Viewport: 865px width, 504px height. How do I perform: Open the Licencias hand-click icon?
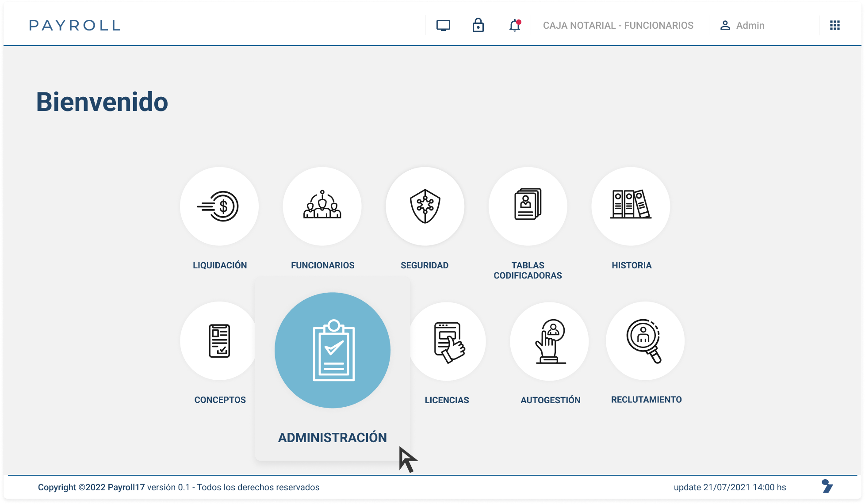tap(448, 341)
